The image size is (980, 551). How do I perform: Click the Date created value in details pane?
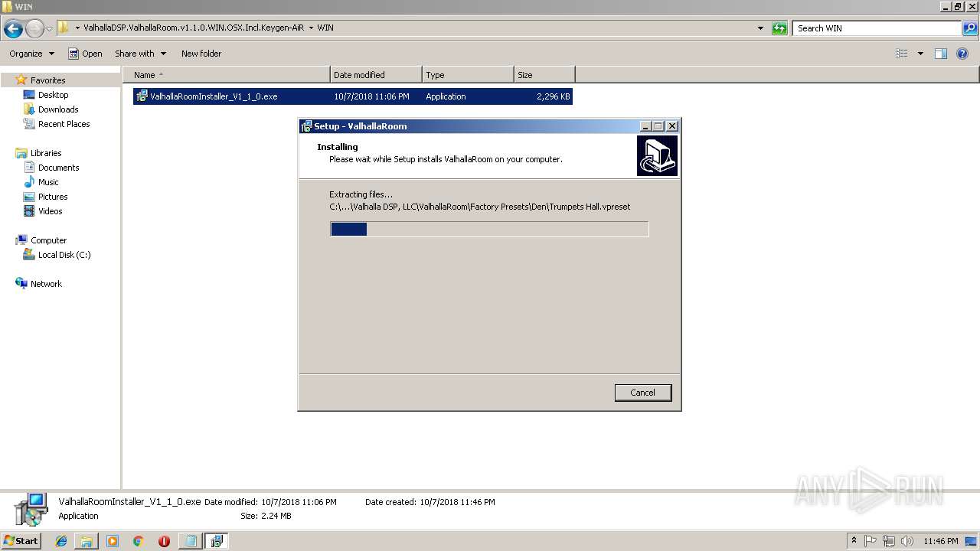[x=457, y=502]
